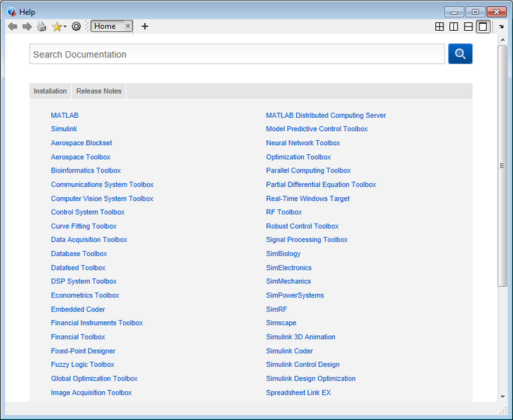Open Real-Time Windows Target link

tap(308, 198)
